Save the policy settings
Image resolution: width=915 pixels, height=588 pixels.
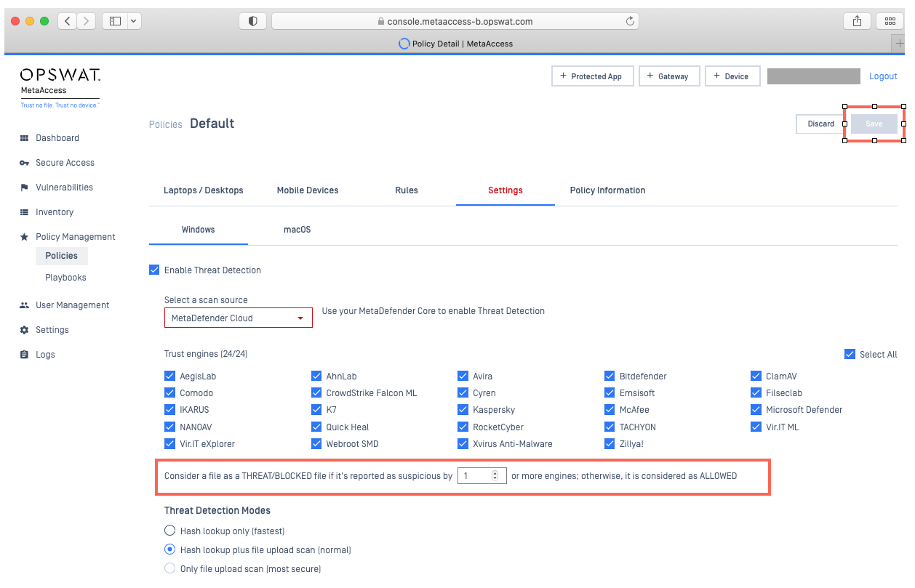(x=874, y=124)
